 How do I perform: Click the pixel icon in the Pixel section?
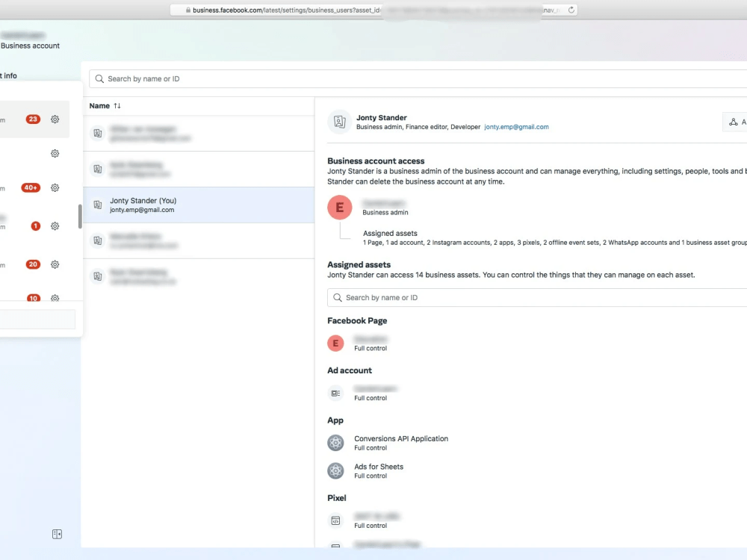(x=335, y=520)
